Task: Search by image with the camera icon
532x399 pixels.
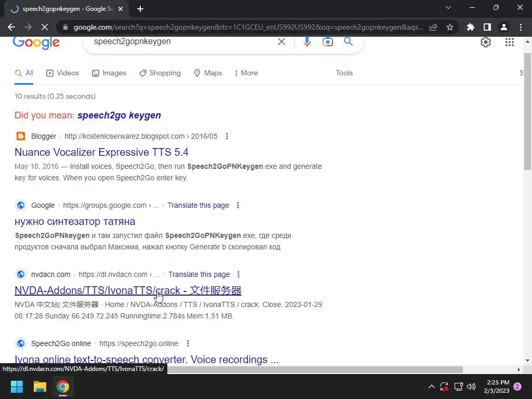Action: coord(327,42)
